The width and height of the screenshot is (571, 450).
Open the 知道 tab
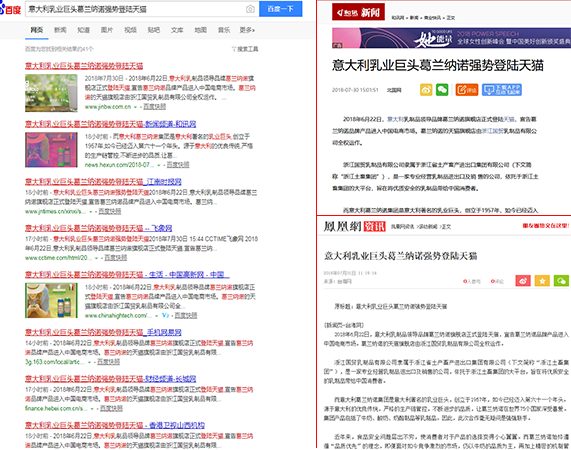coord(83,30)
